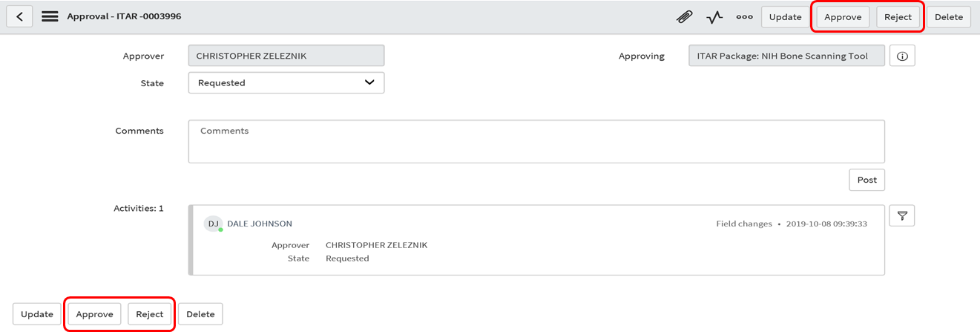Toggle the activity stream pulse icon
The image size is (980, 332).
click(x=714, y=17)
